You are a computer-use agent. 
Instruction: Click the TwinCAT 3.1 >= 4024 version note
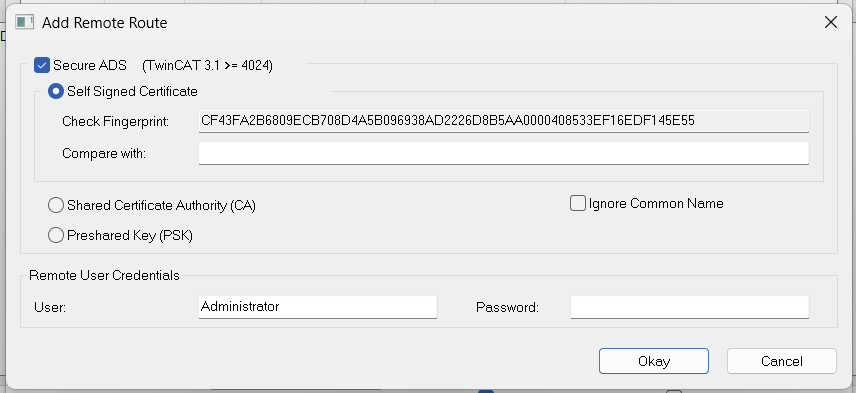(x=207, y=66)
